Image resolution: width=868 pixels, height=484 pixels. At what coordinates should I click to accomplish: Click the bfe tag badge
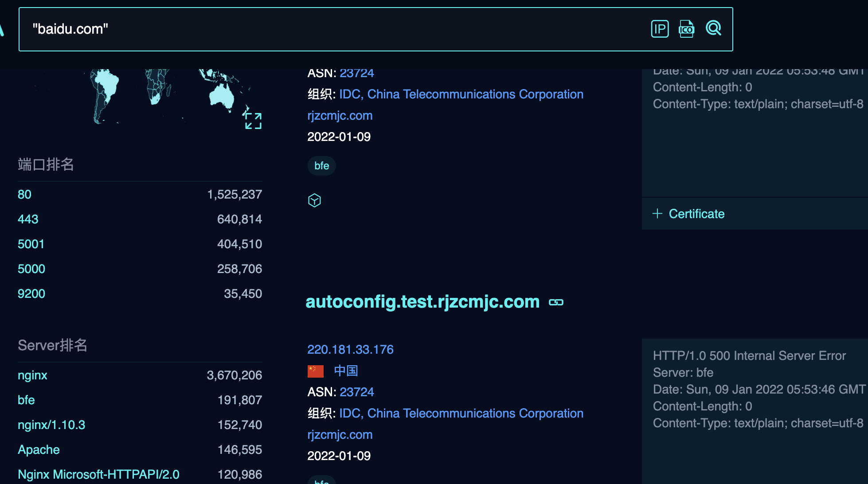pyautogui.click(x=321, y=166)
